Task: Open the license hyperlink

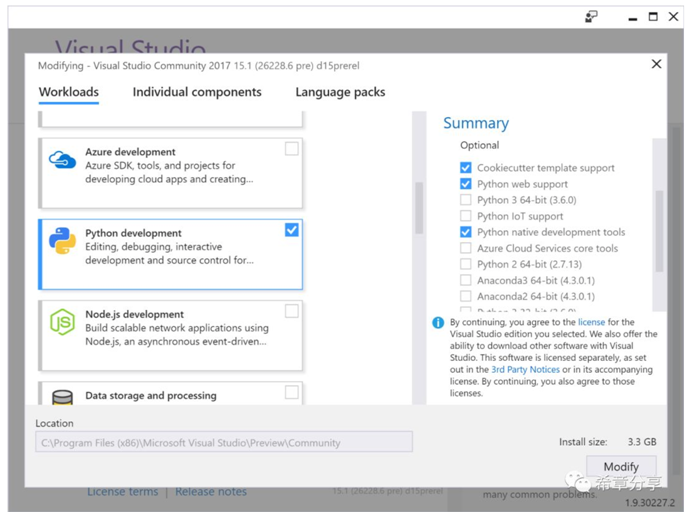Action: pos(591,322)
